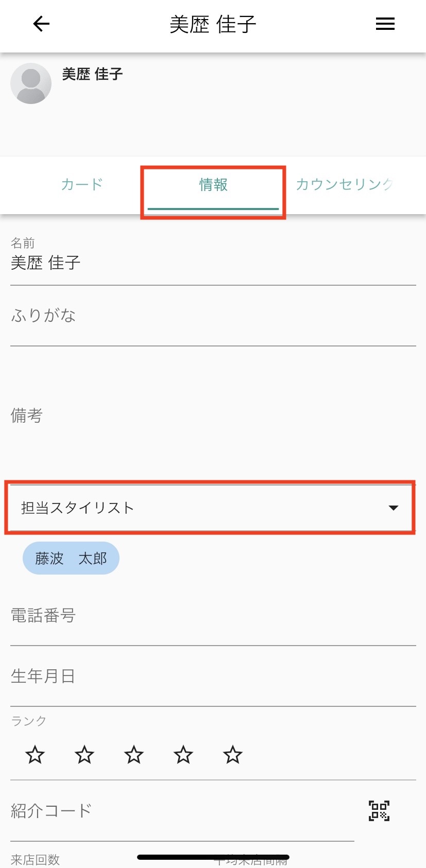Set rank to one star
This screenshot has width=426, height=868.
pyautogui.click(x=35, y=755)
